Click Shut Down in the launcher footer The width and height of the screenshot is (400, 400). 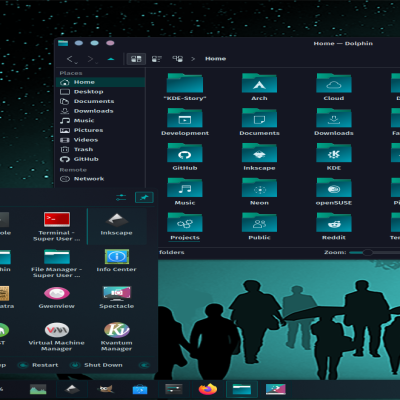(x=97, y=365)
